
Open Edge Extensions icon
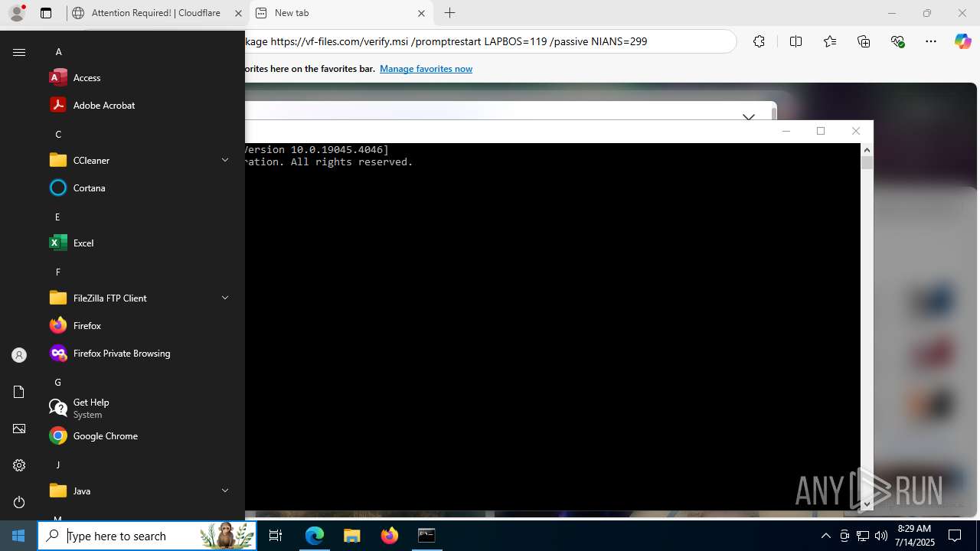click(759, 41)
